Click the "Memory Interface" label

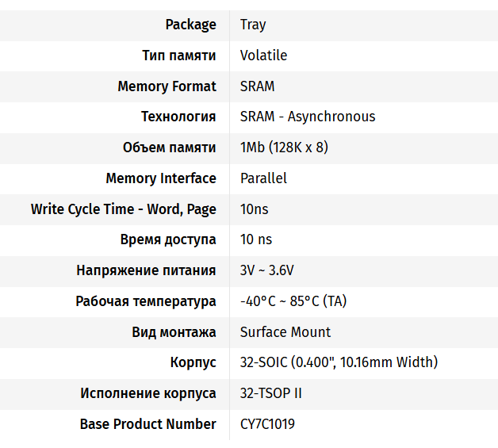point(160,178)
